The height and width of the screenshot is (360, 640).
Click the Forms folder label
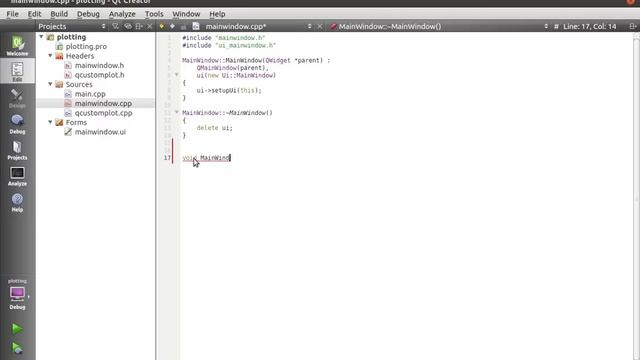(x=76, y=122)
